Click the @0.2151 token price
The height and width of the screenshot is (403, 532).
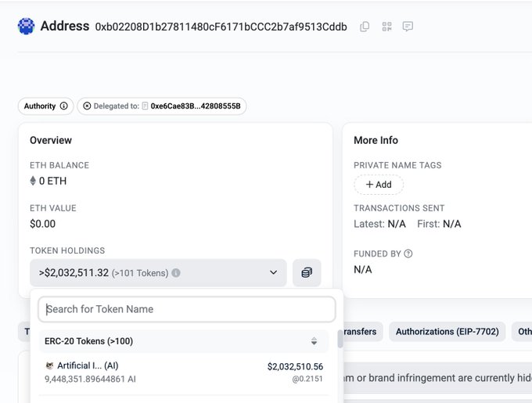307,379
